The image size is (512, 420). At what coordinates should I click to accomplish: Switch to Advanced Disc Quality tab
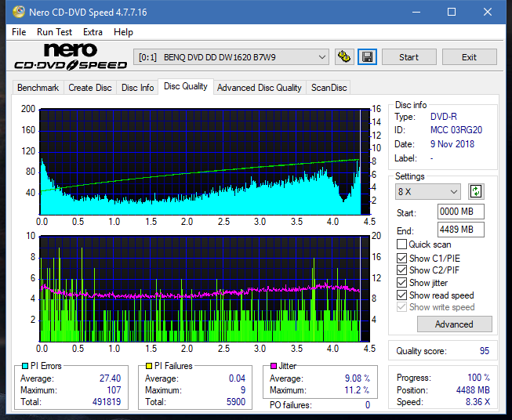click(260, 88)
